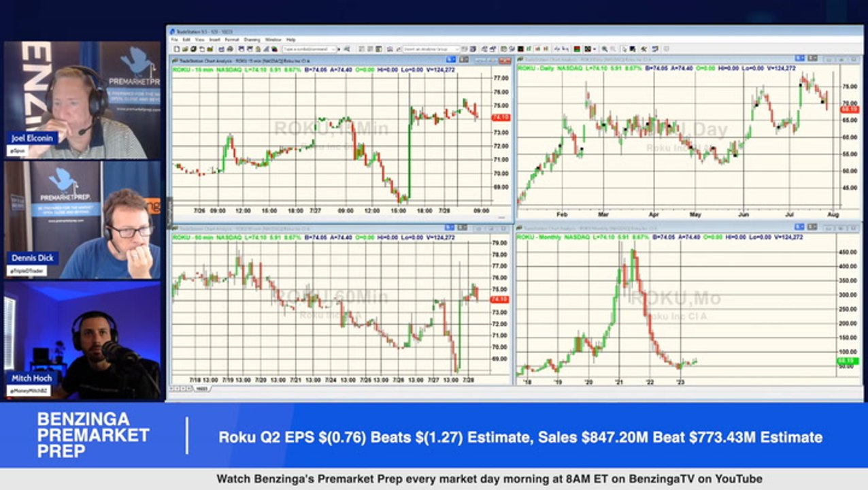The width and height of the screenshot is (868, 490).
Task: Click the red 68.59 price label on Daily chart
Action: click(850, 110)
